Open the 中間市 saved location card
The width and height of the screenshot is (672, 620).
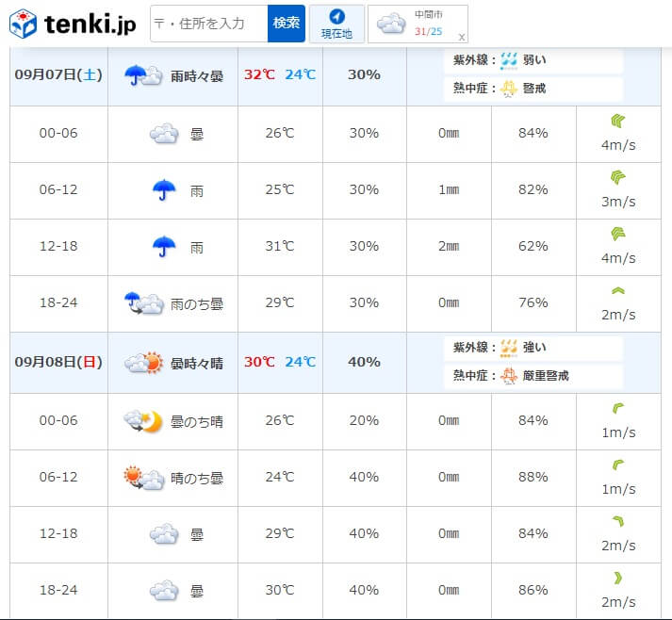[x=418, y=24]
